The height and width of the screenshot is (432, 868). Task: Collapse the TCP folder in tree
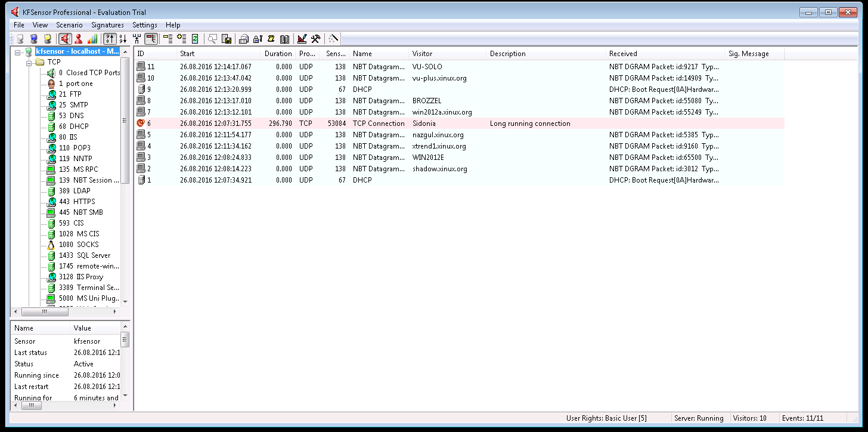tap(28, 62)
